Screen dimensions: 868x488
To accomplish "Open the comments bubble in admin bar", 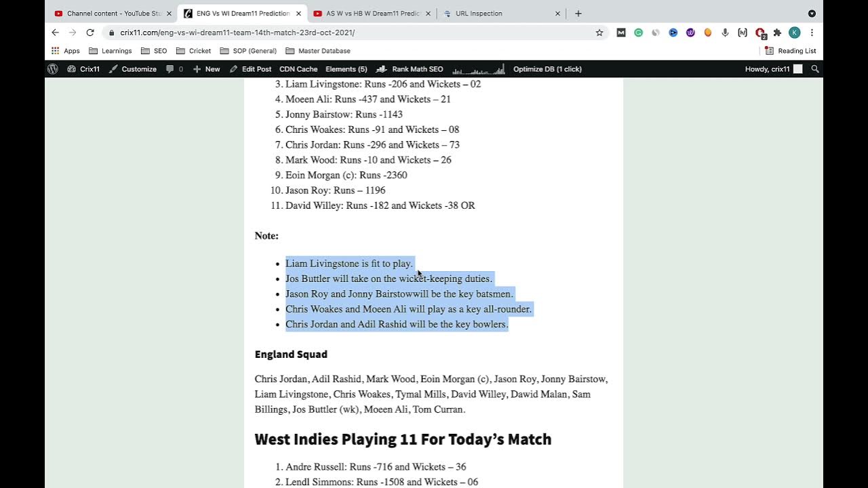I will [x=174, y=69].
